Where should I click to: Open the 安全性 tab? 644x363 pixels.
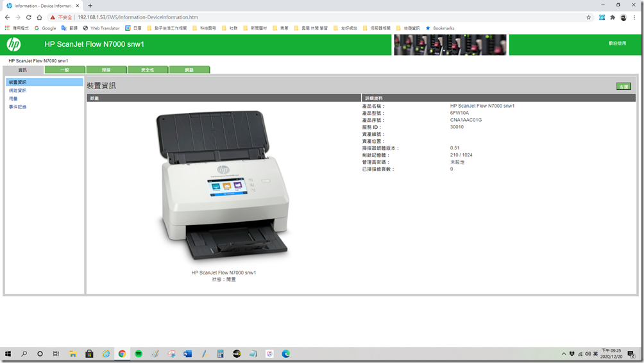[148, 70]
